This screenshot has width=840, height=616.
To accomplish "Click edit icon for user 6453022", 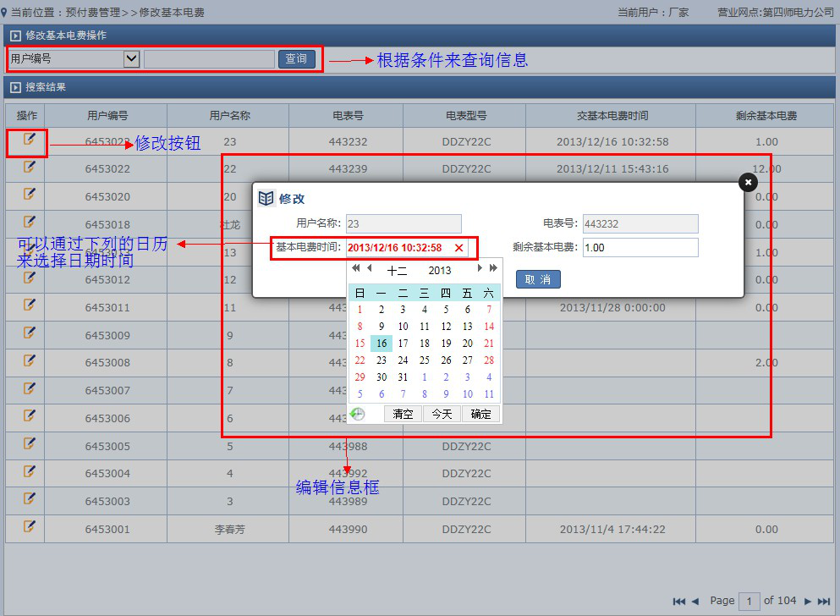I will tap(29, 168).
